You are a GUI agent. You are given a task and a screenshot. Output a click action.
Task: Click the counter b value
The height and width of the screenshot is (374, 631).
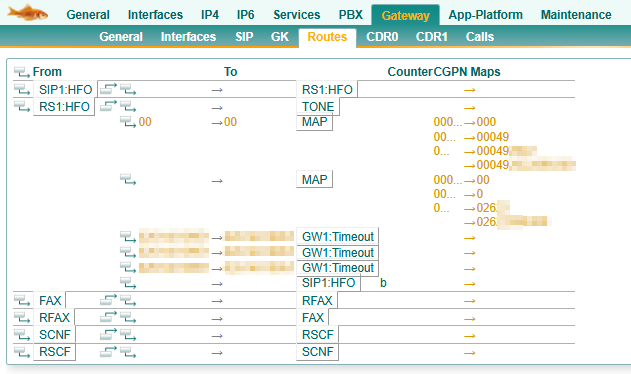(383, 283)
